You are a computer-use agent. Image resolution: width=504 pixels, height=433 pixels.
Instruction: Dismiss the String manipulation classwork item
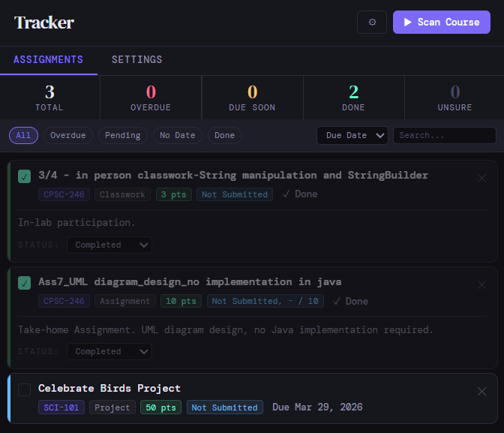click(x=481, y=179)
